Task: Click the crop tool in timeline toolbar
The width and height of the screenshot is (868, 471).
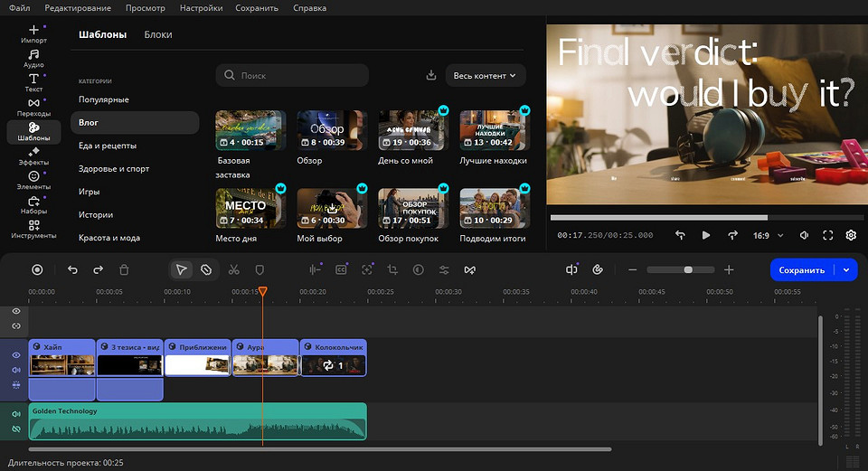Action: point(392,269)
